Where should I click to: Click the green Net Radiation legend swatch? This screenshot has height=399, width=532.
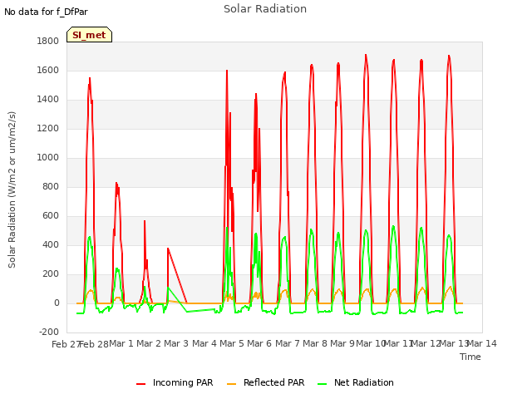[x=322, y=384]
